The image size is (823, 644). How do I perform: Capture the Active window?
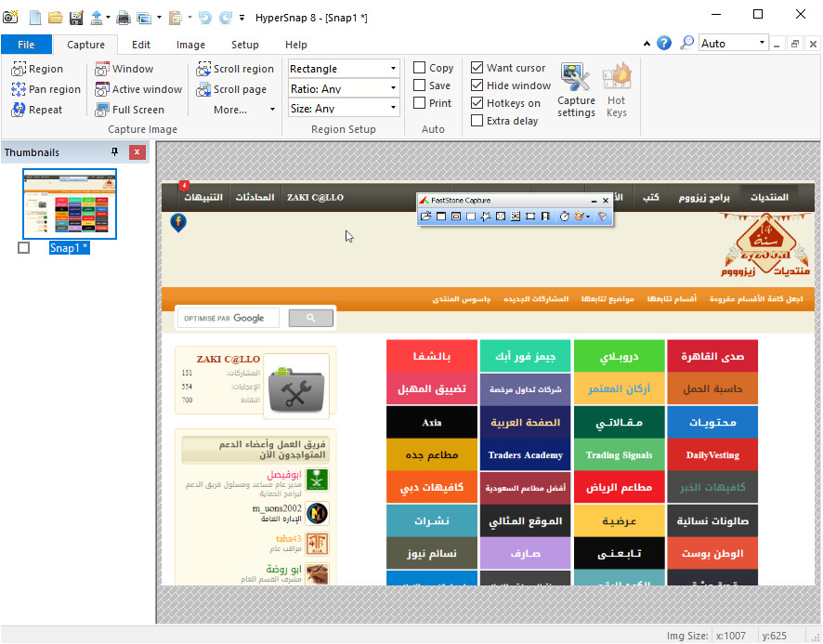point(138,89)
